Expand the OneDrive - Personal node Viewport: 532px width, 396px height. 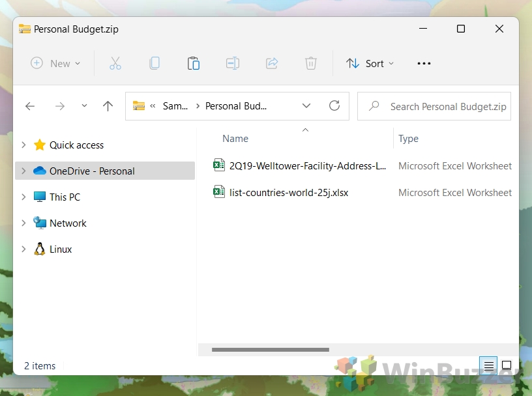click(x=23, y=171)
